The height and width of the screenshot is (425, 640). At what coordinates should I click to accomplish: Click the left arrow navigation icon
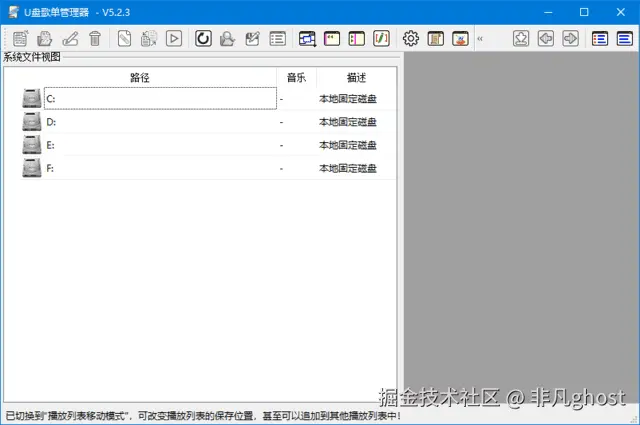coord(546,39)
